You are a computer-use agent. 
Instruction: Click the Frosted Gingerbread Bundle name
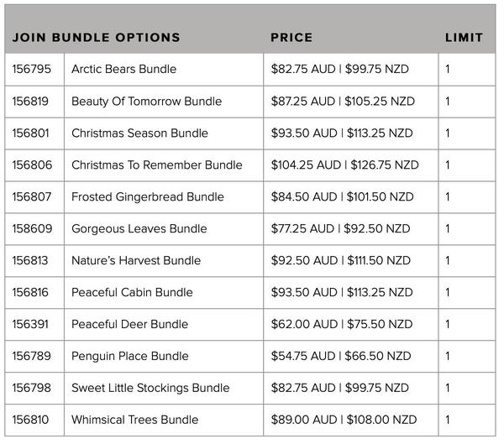point(148,197)
